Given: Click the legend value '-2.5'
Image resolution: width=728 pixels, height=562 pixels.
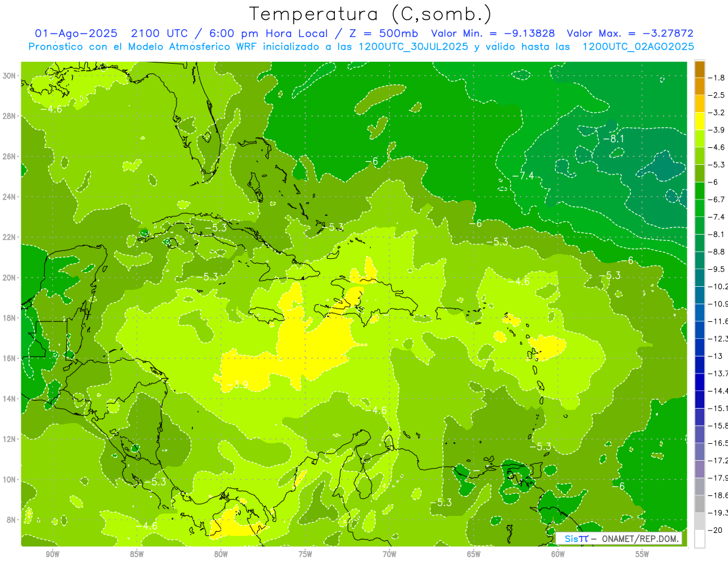Looking at the screenshot, I should tap(716, 95).
